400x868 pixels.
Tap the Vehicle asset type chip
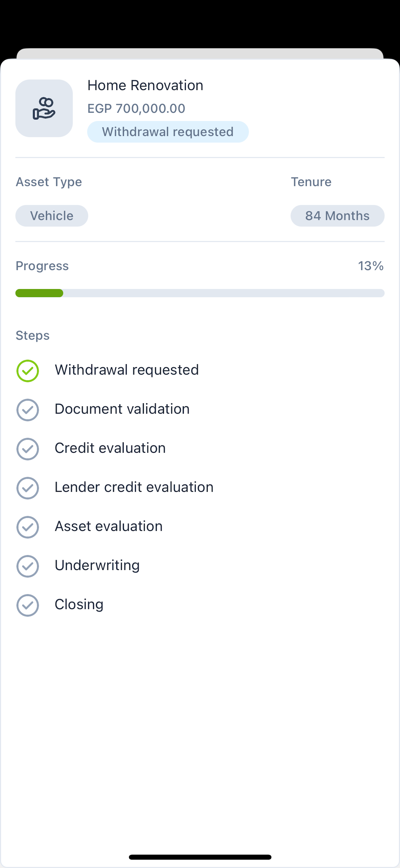pos(52,216)
